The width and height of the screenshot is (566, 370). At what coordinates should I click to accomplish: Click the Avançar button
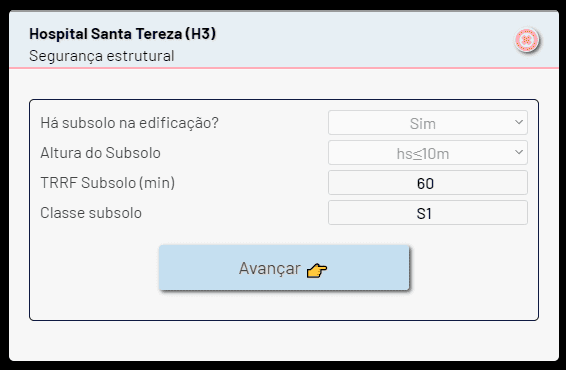284,267
